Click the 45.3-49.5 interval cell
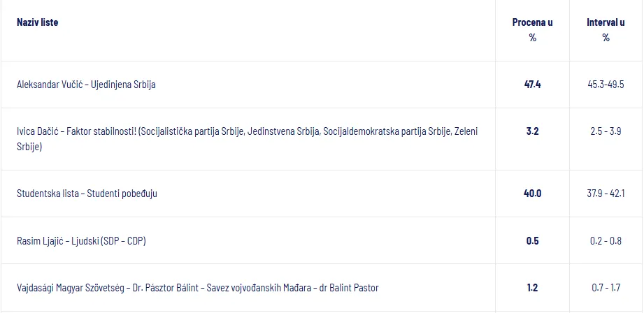644x313 pixels. coord(606,85)
